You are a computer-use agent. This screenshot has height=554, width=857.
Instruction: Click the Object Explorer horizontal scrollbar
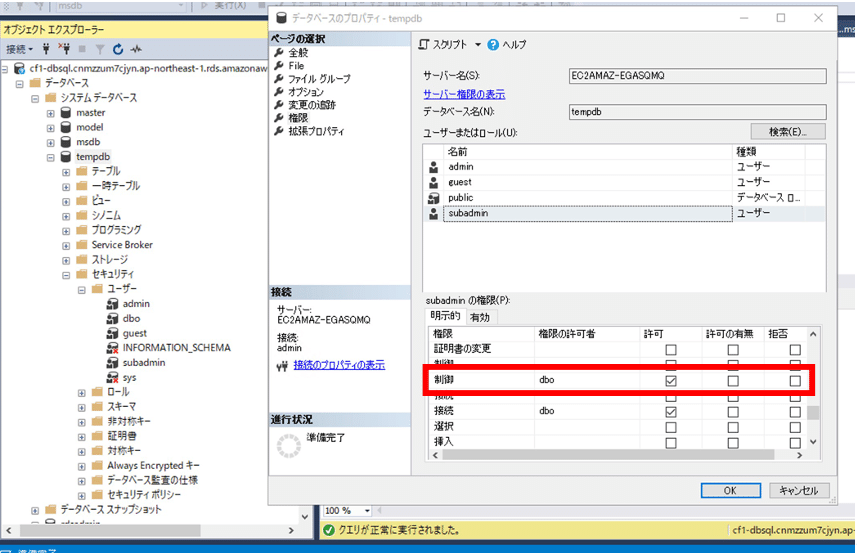pyautogui.click(x=110, y=531)
